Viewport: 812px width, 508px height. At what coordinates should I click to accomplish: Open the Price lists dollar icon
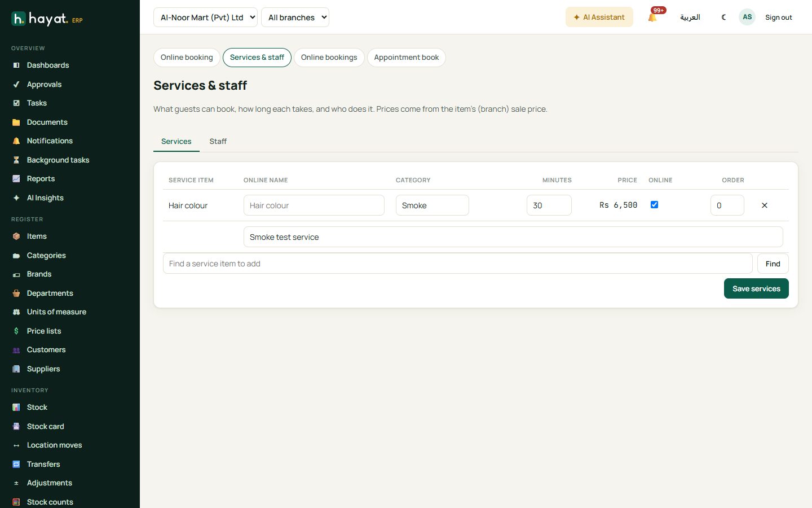click(16, 331)
